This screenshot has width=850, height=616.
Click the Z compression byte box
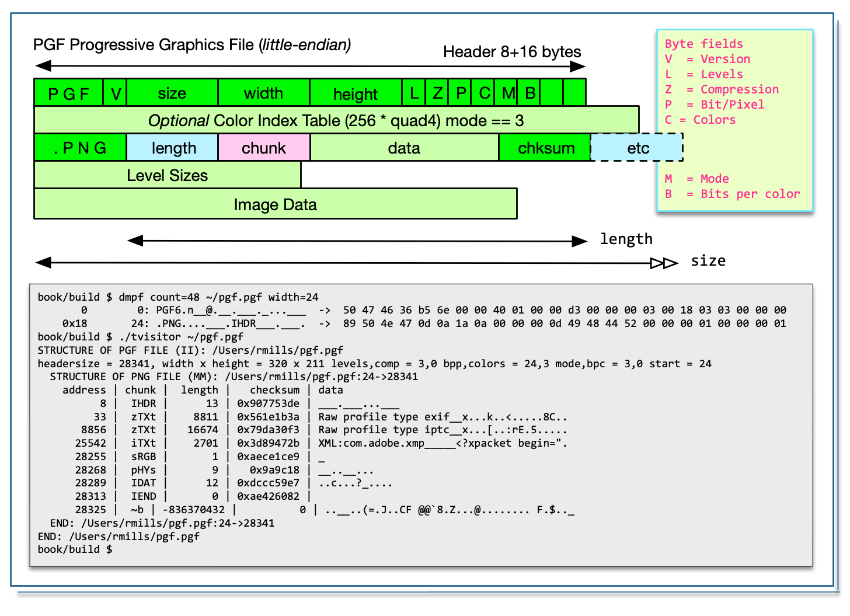click(437, 93)
